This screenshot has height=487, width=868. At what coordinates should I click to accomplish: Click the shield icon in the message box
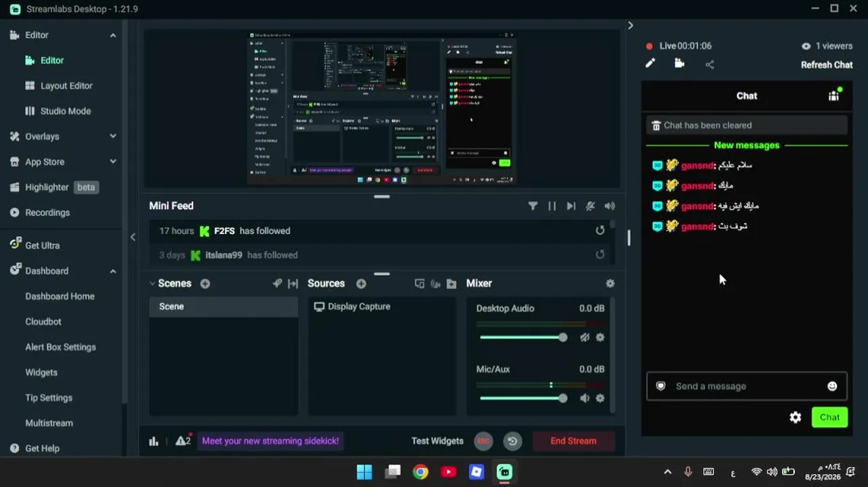pos(661,386)
